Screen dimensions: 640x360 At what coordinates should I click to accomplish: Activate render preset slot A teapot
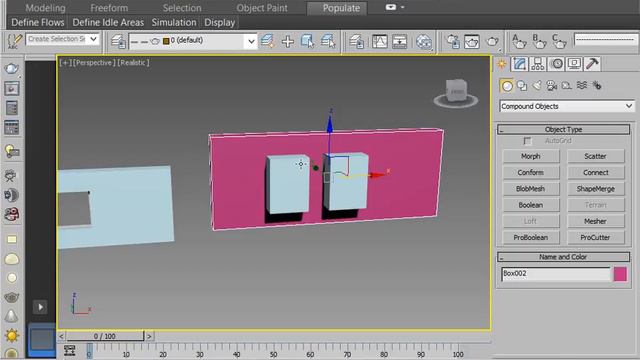[x=519, y=41]
